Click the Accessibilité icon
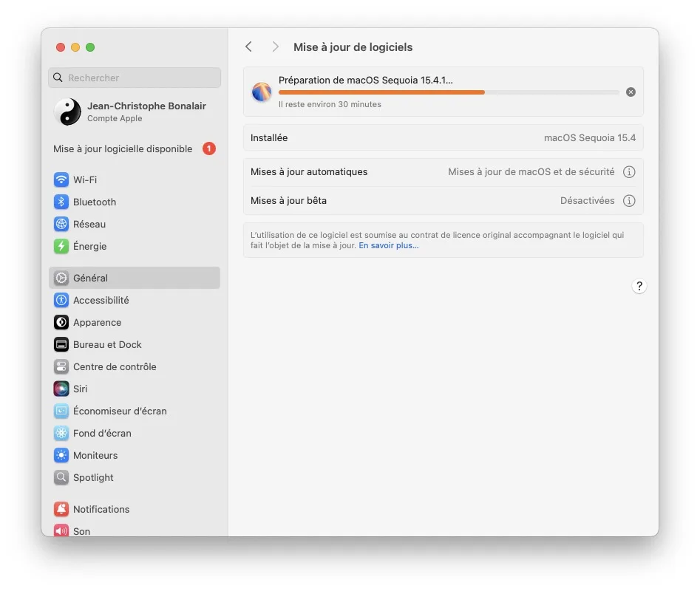Image resolution: width=700 pixels, height=591 pixels. tap(61, 300)
